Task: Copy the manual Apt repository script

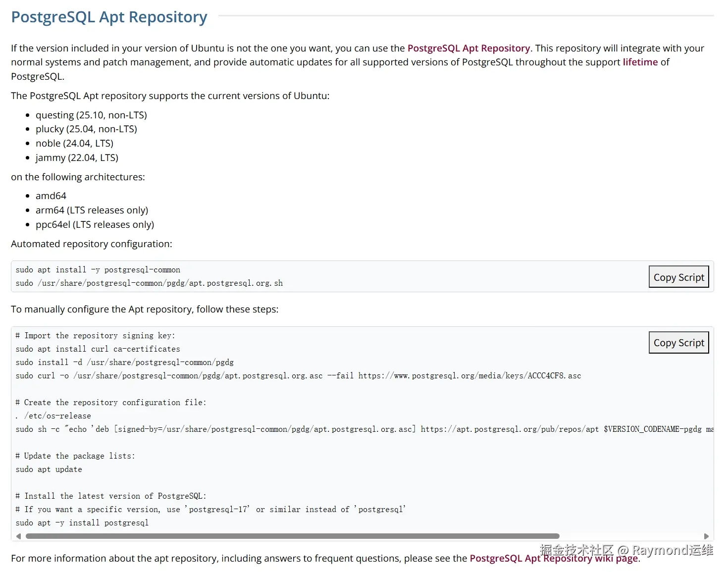Action: pos(678,342)
